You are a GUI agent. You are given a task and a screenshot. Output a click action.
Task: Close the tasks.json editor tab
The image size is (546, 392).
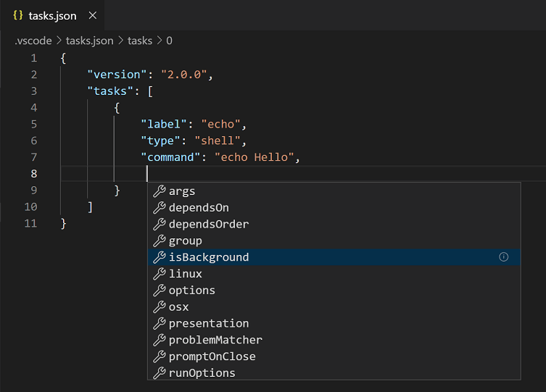coord(91,16)
